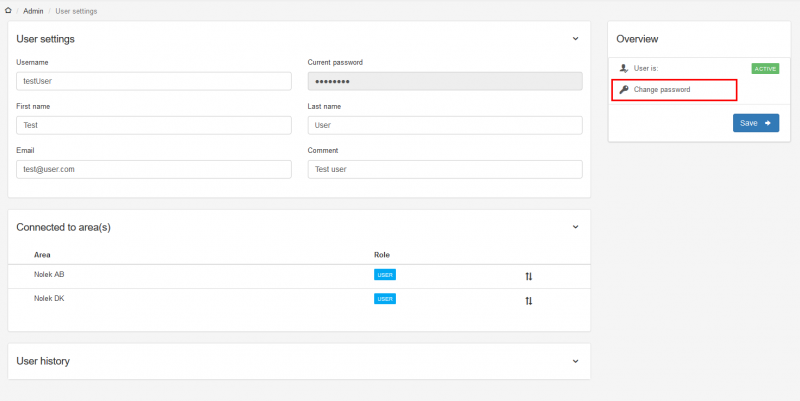Click the key icon beside Change password
800x401 pixels.
[623, 90]
